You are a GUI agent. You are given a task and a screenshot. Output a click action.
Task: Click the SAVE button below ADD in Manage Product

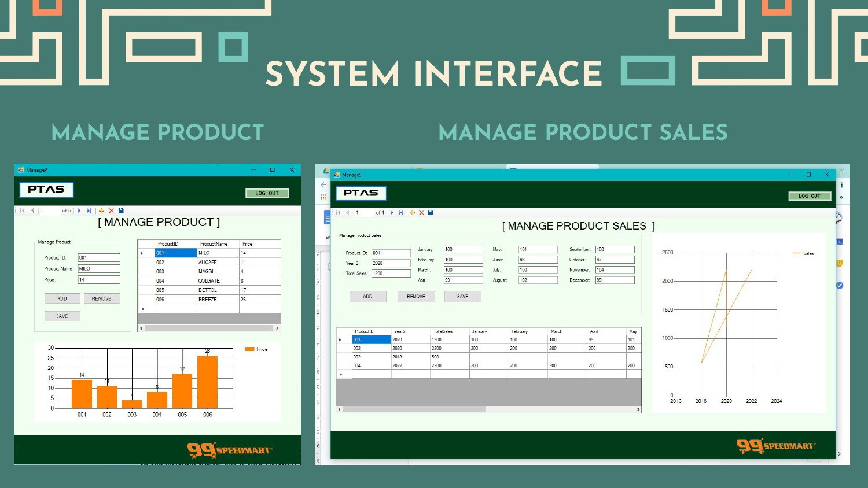pos(62,316)
